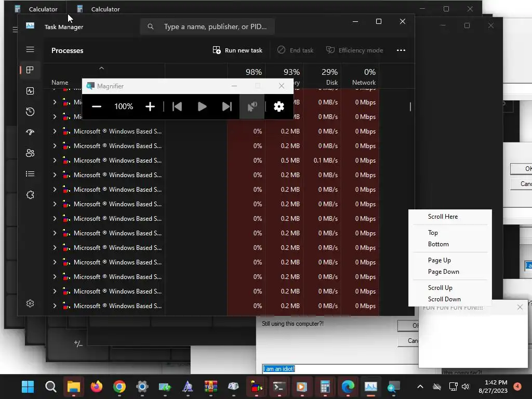Click Task Manager vertical scrollbar thumb

[x=410, y=107]
